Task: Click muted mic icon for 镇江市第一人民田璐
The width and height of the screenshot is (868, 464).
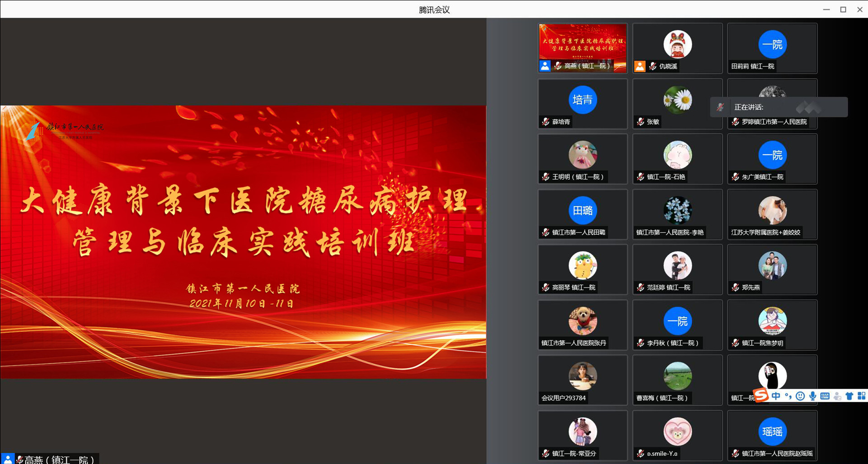Action: pyautogui.click(x=546, y=232)
